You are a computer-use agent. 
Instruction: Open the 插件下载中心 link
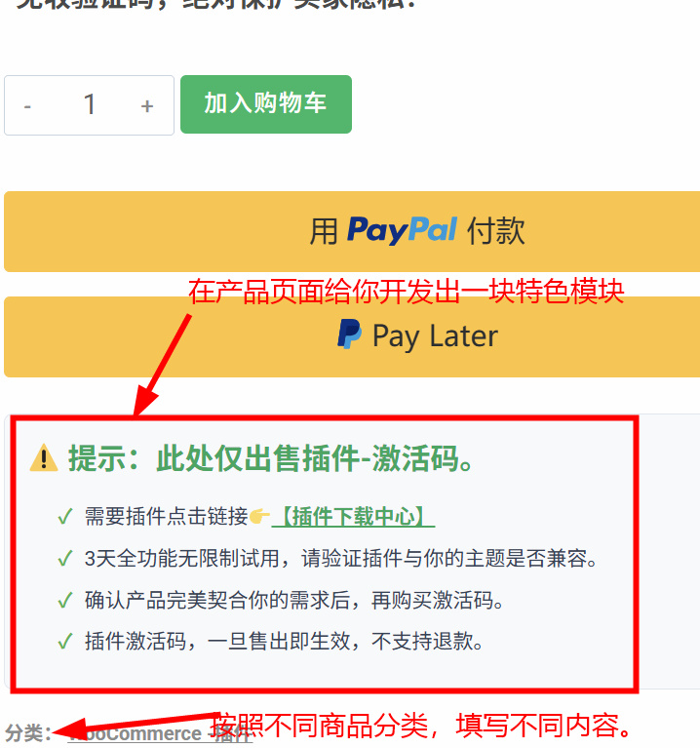[353, 517]
